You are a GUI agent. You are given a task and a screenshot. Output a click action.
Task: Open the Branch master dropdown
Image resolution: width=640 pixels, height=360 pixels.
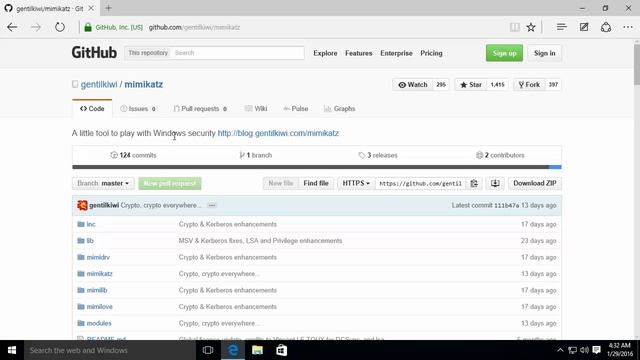pos(103,183)
